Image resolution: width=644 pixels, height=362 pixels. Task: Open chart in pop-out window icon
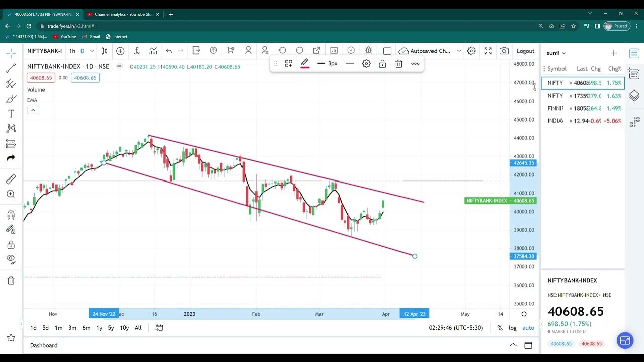(316, 51)
